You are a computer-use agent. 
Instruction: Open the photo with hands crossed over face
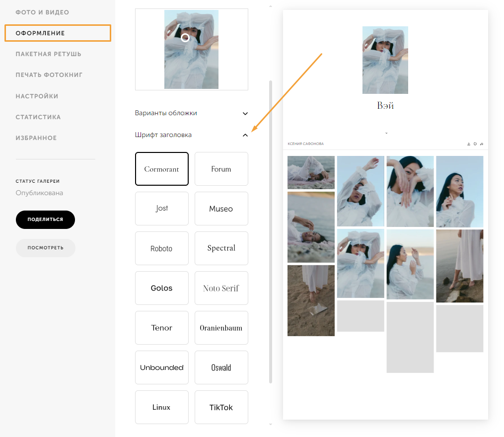point(410,191)
